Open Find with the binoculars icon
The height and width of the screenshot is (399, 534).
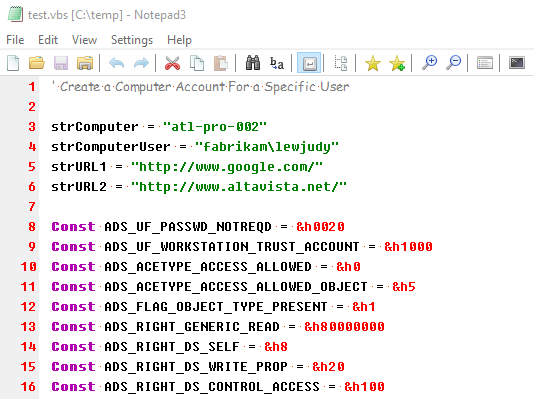(x=253, y=63)
